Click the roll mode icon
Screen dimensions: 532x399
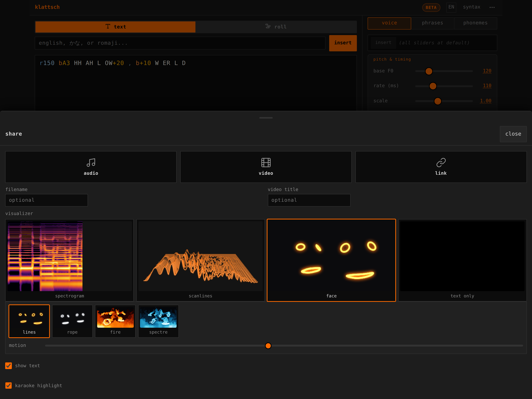[x=268, y=26]
